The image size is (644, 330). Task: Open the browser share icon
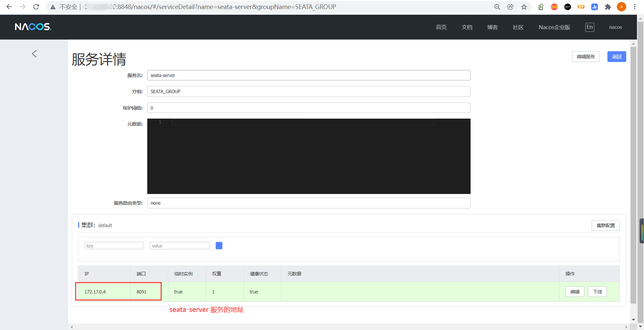(x=511, y=7)
